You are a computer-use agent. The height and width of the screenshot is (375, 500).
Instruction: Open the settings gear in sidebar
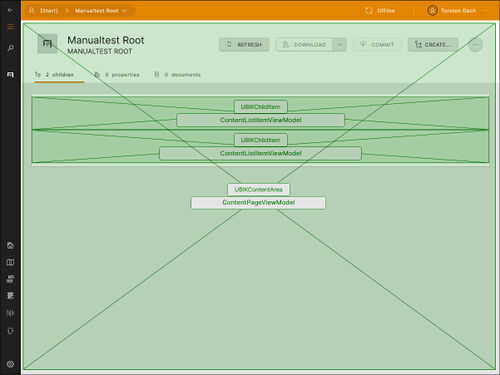coord(10,364)
